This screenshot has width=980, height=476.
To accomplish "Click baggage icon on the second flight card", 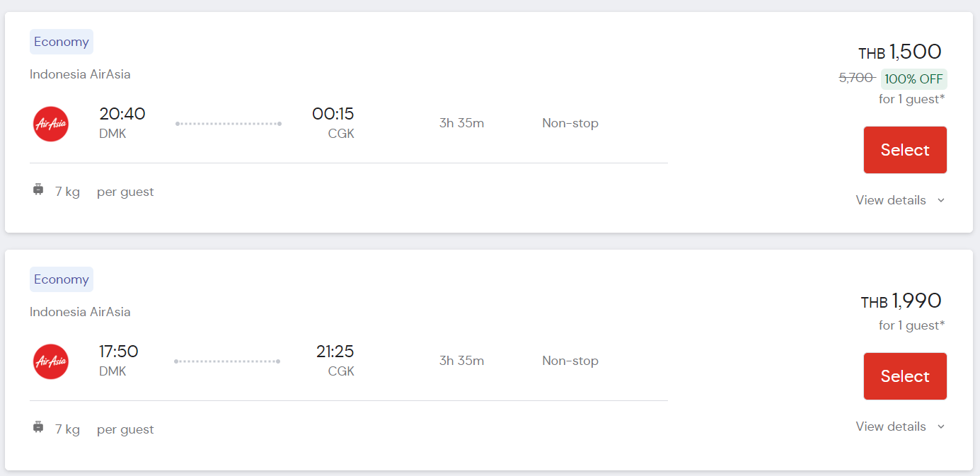I will pos(38,427).
